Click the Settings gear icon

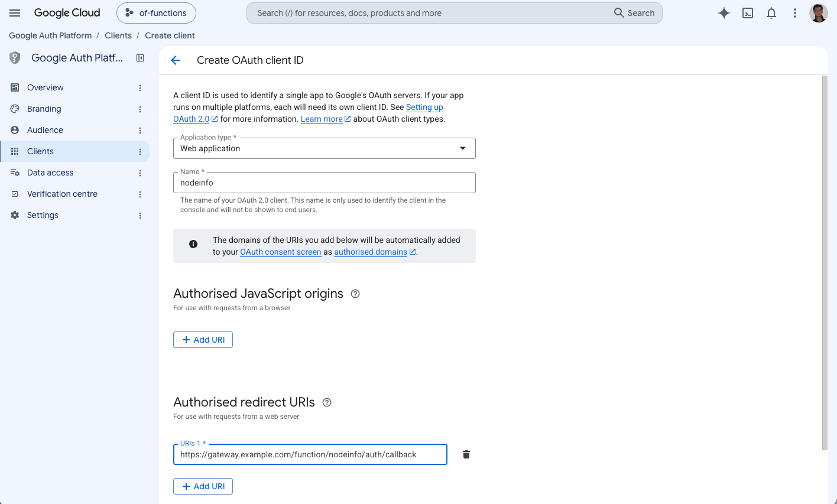click(15, 215)
